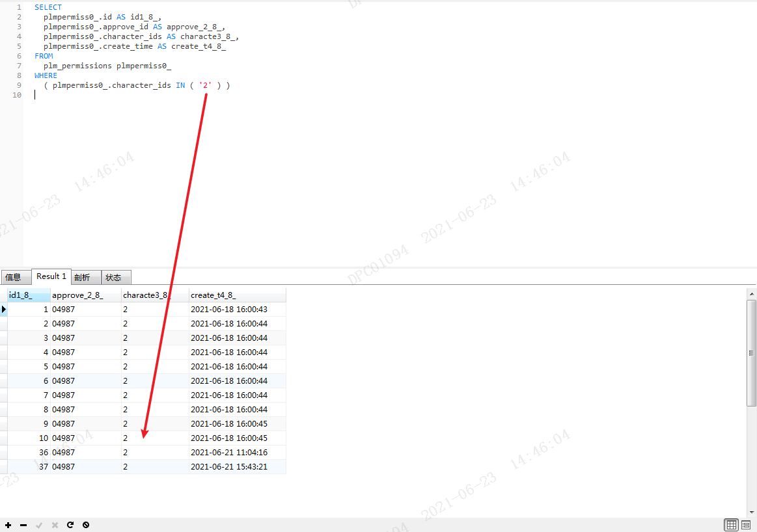Viewport: 757px width, 532px height.
Task: Click the create_t4_8_ column header
Action: click(x=237, y=295)
